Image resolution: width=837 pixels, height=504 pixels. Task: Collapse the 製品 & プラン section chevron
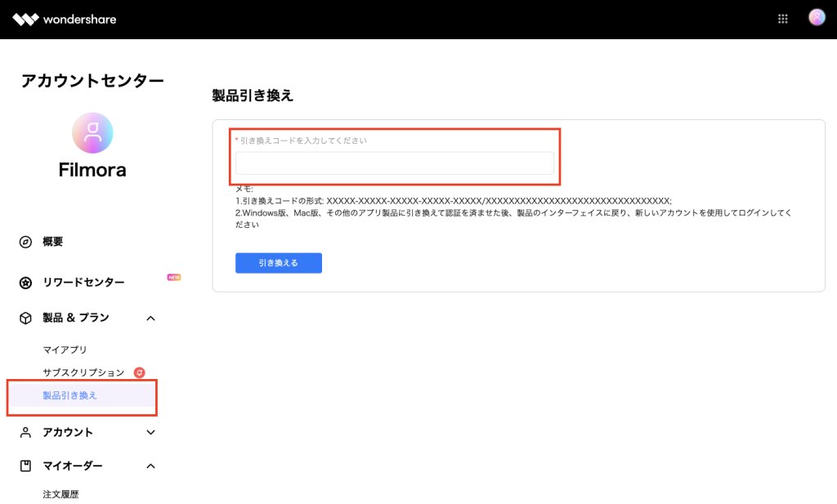click(150, 318)
